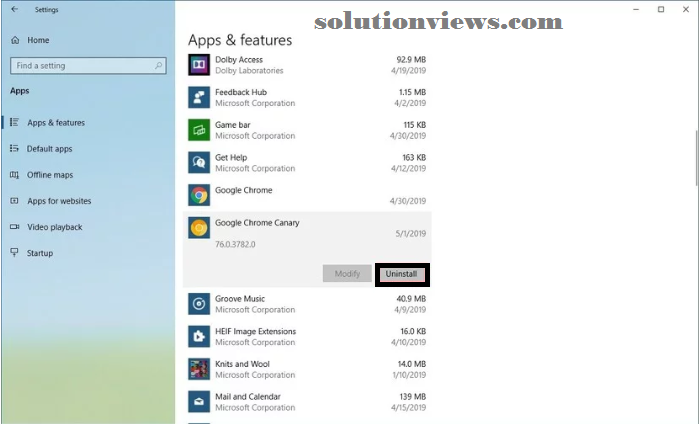700x424 pixels.
Task: Click the 40.9 MB size value
Action: click(411, 299)
